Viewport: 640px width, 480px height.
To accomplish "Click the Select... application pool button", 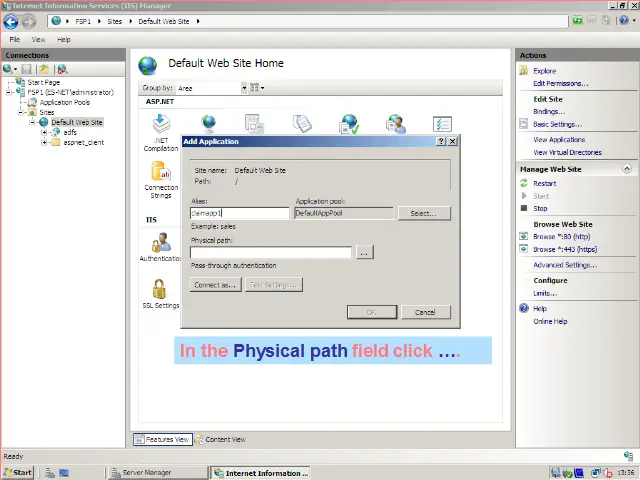I will click(x=424, y=213).
